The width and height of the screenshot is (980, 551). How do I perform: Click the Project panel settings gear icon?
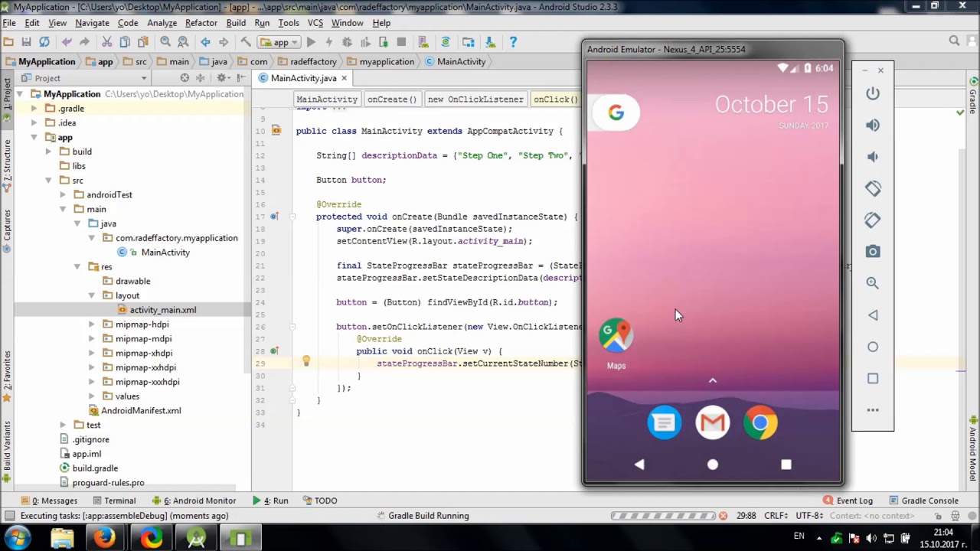pos(221,78)
